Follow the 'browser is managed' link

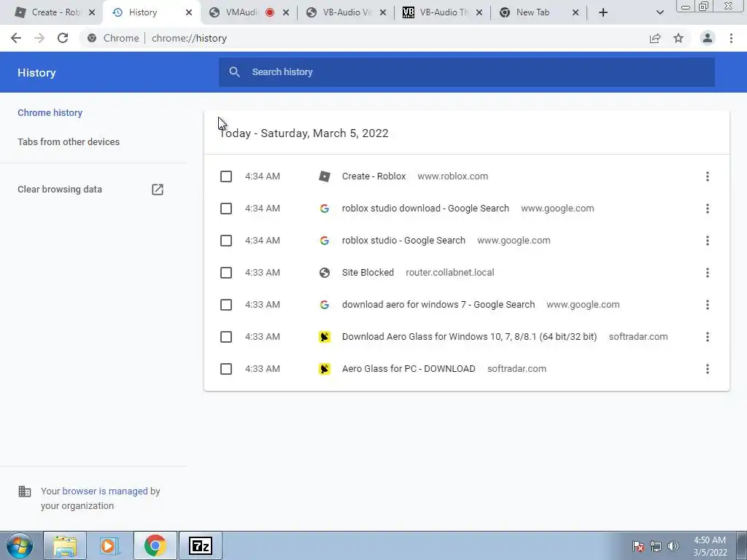pos(105,491)
